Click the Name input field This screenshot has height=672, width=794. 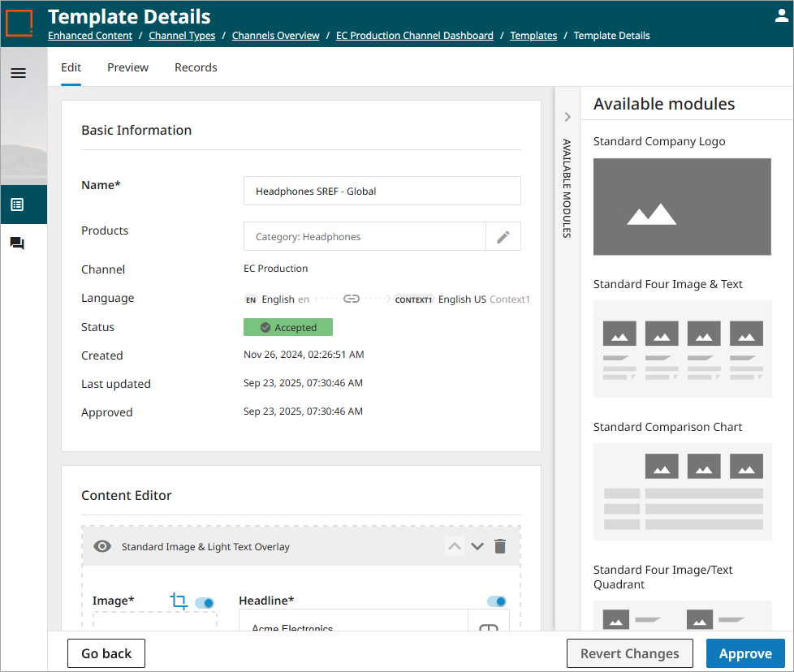[x=382, y=192]
